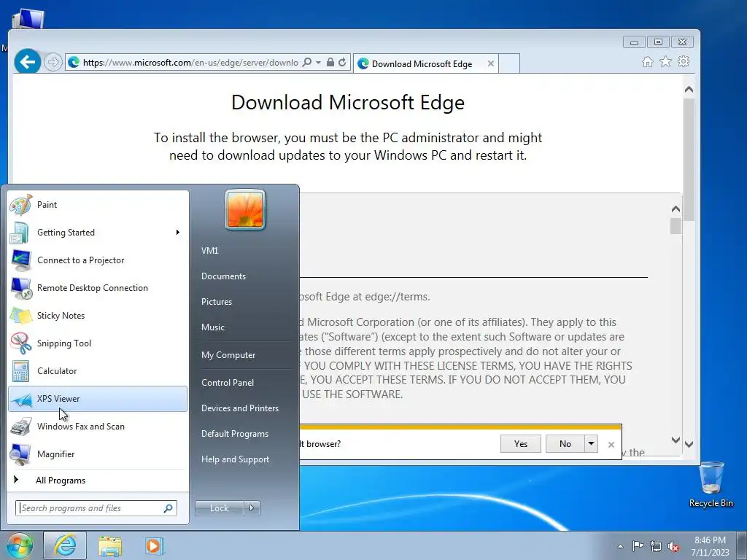
Task: Click Yes on default browser prompt
Action: click(521, 444)
